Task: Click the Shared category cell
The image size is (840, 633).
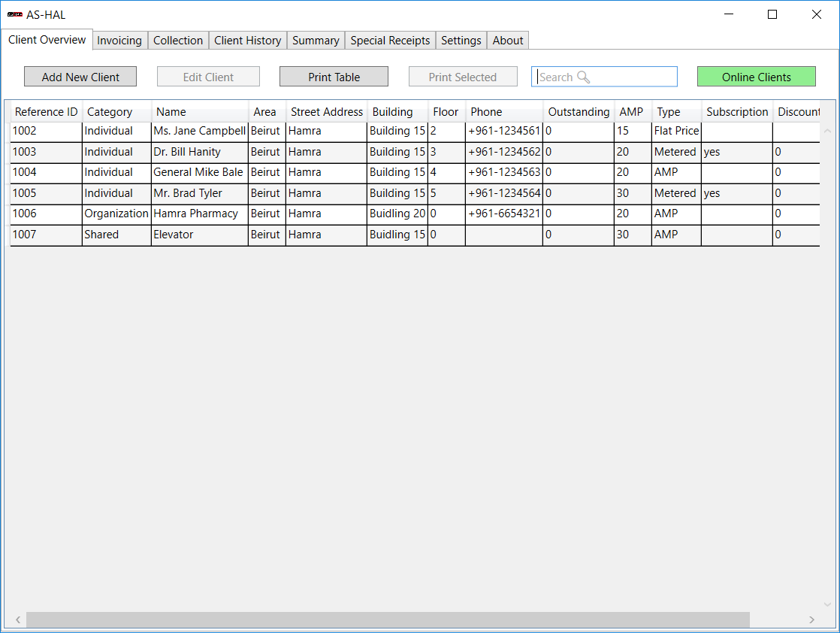Action: (x=116, y=235)
